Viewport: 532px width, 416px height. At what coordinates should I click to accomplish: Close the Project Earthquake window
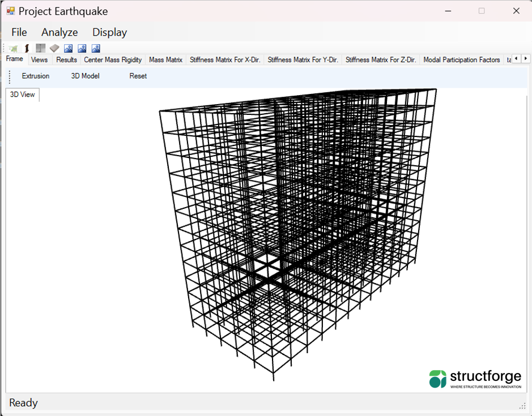pos(516,11)
